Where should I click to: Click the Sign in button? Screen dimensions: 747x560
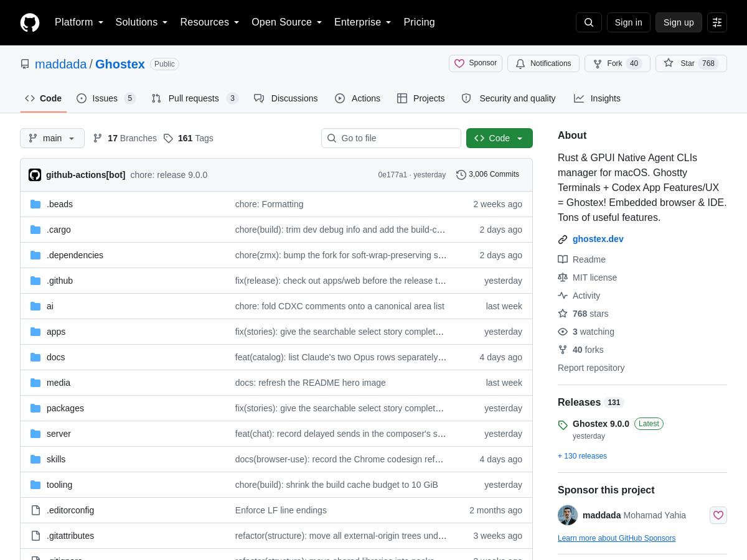pos(629,22)
